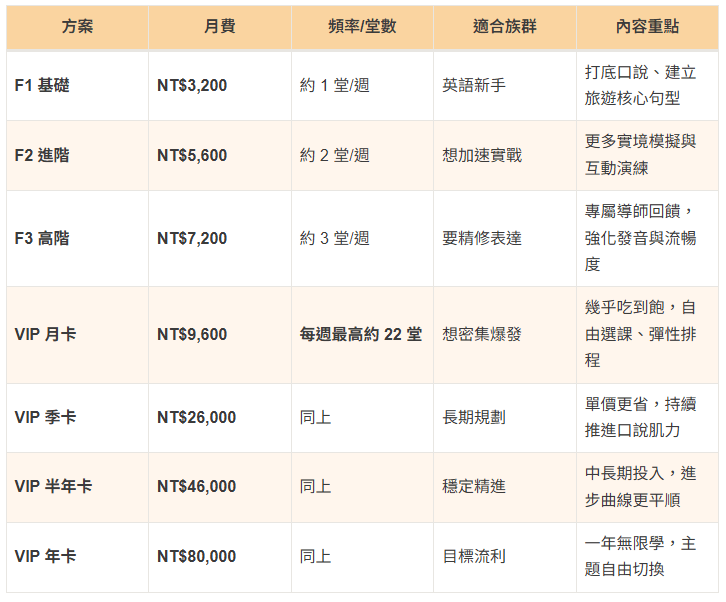Click the 約 2 堂/週 frequency cell
Viewport: 726px width, 602px height.
coord(334,156)
